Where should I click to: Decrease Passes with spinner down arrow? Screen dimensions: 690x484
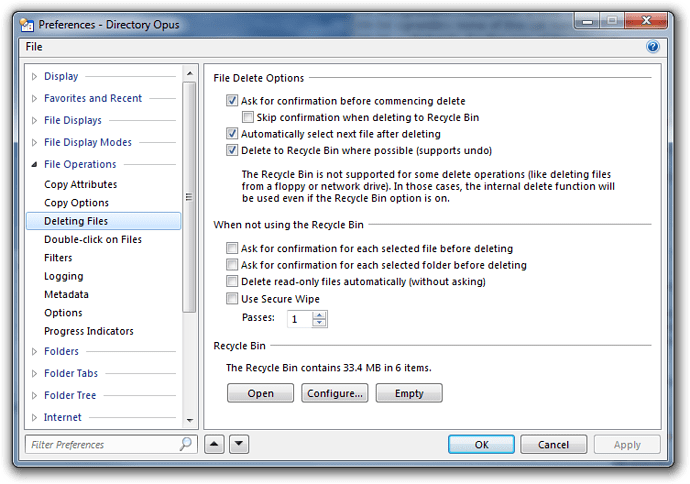click(x=319, y=323)
